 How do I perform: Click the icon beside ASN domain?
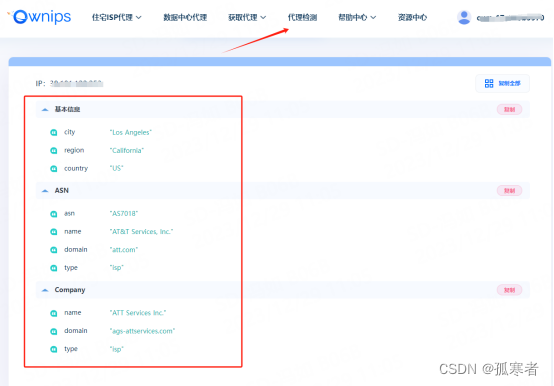(54, 250)
